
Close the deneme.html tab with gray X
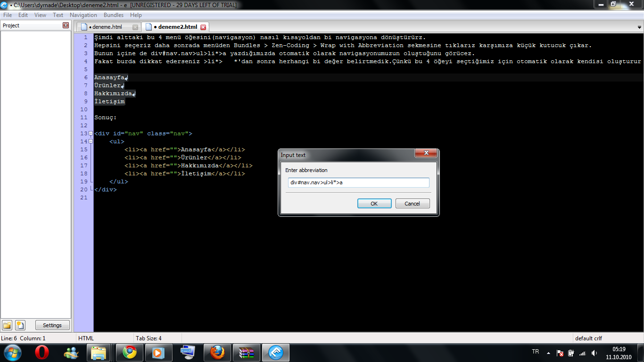(x=135, y=27)
